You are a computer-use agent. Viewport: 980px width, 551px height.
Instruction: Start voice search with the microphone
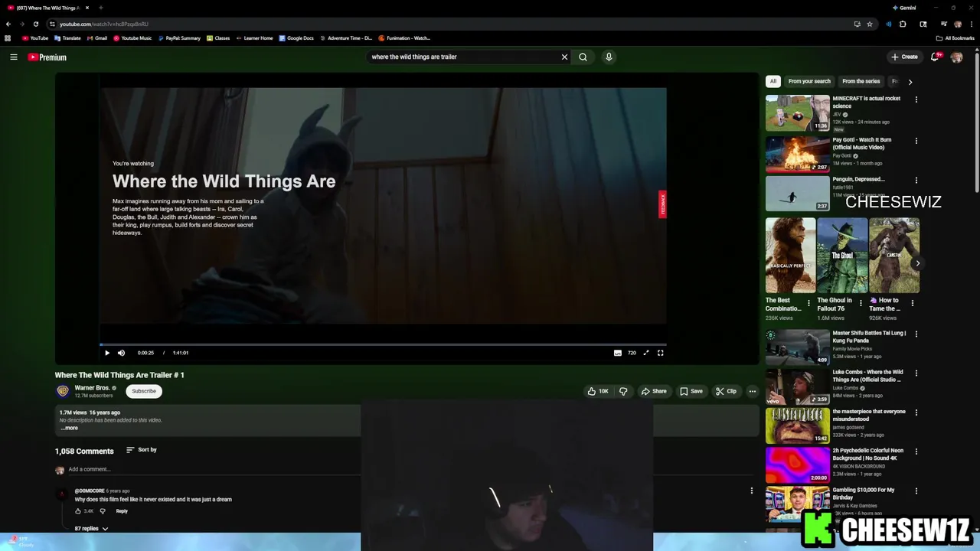pos(609,57)
